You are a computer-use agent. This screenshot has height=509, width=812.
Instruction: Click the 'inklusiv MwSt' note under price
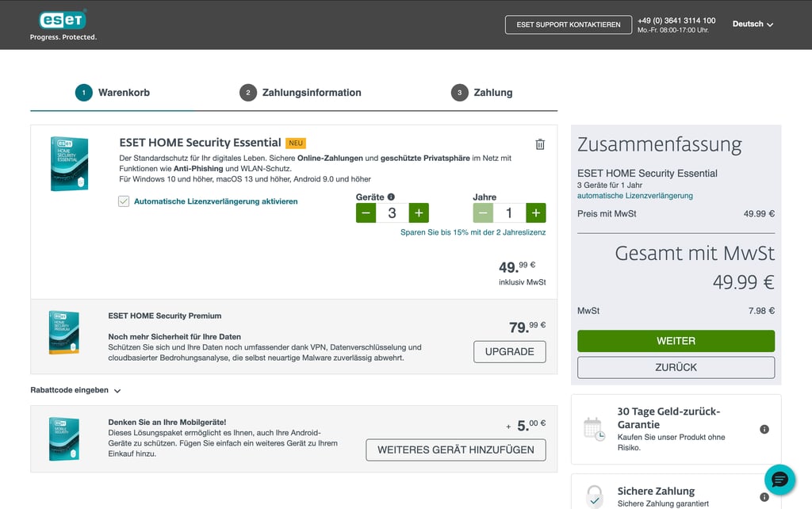(x=522, y=282)
